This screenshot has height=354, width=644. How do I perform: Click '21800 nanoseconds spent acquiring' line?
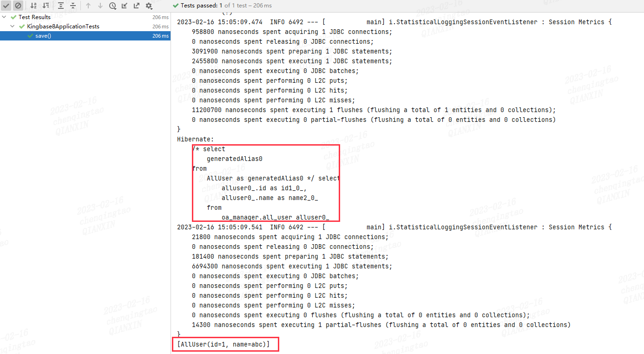point(290,237)
